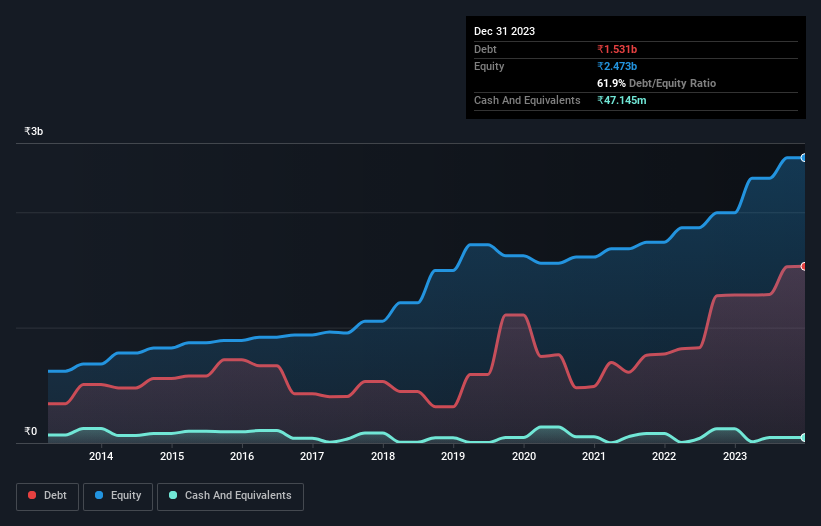Image resolution: width=821 pixels, height=526 pixels.
Task: Click the 2014 x-axis label
Action: tap(101, 456)
